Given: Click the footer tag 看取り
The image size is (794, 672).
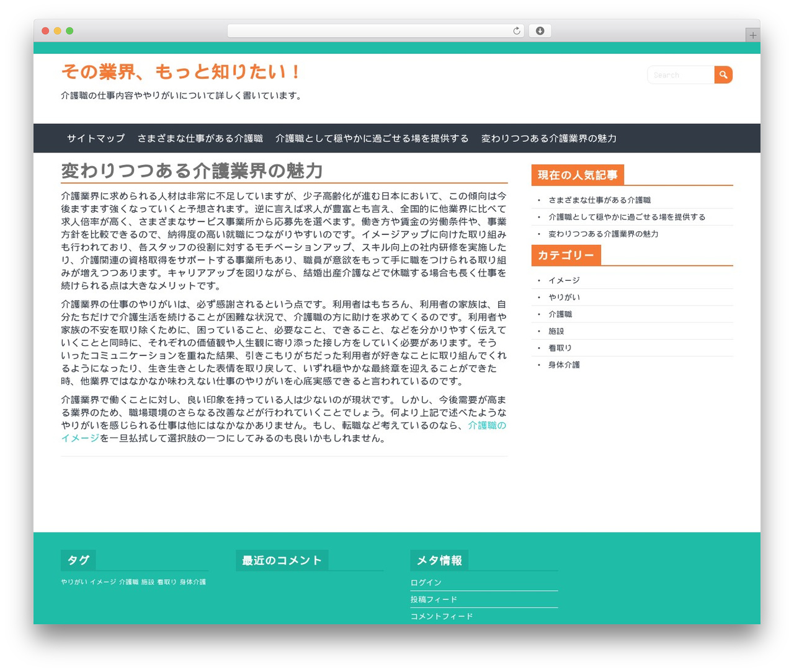Looking at the screenshot, I should [x=167, y=582].
